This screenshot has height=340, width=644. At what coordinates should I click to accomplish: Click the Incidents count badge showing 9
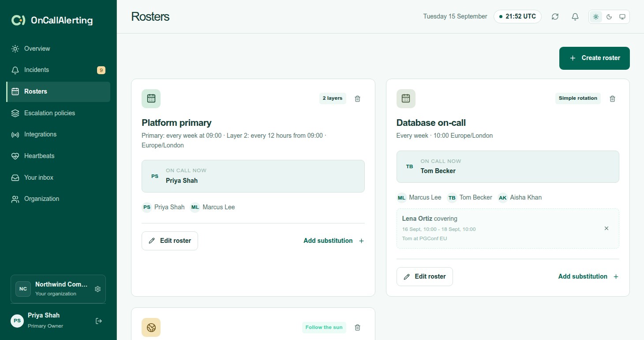click(101, 70)
